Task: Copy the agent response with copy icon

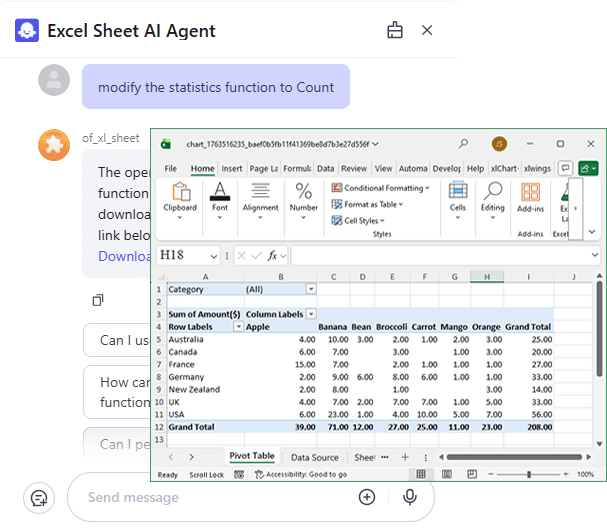Action: tap(98, 300)
